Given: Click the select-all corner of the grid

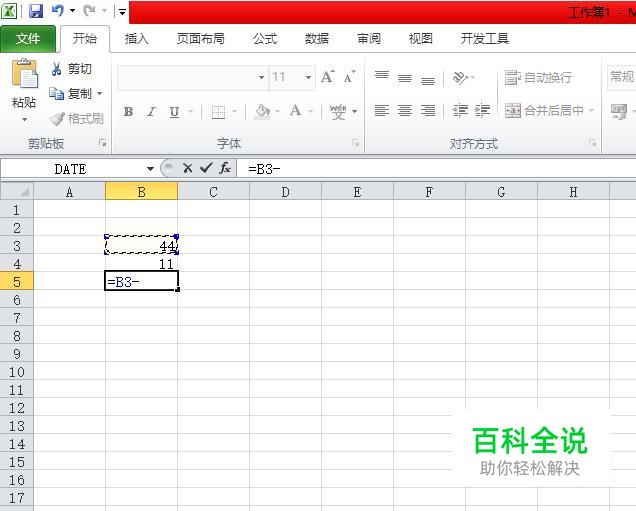Looking at the screenshot, I should [17, 191].
